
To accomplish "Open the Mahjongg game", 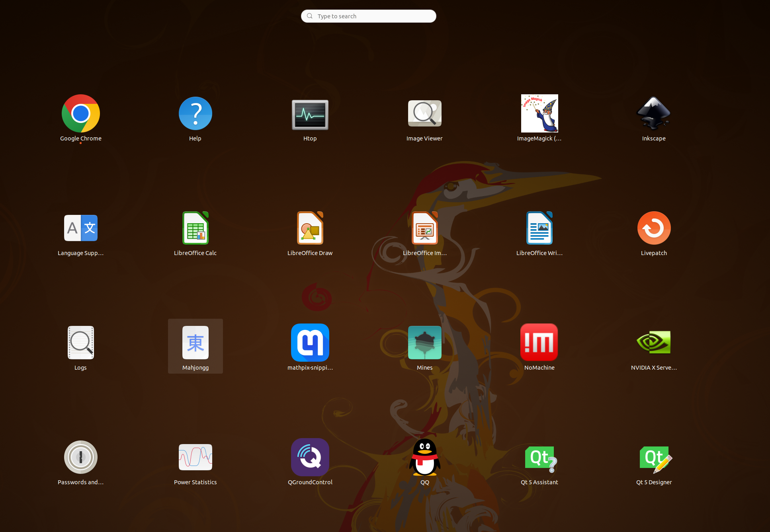I will coord(195,343).
